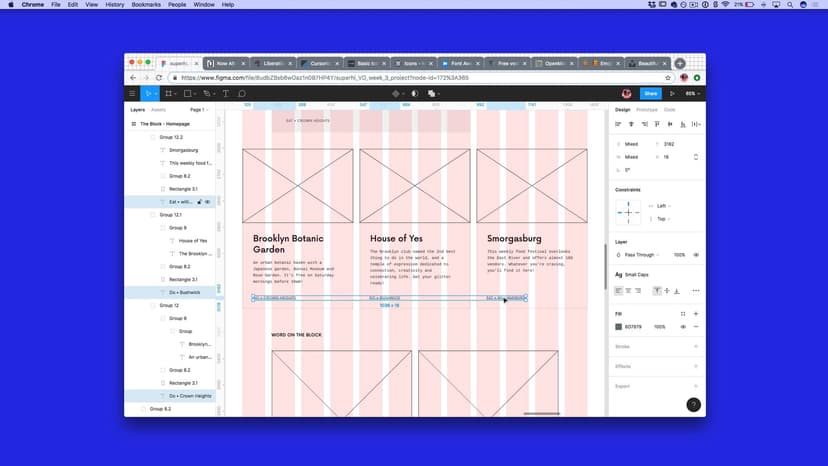The width and height of the screenshot is (828, 466).
Task: Select the Do • Bushwick layer
Action: coord(170,292)
